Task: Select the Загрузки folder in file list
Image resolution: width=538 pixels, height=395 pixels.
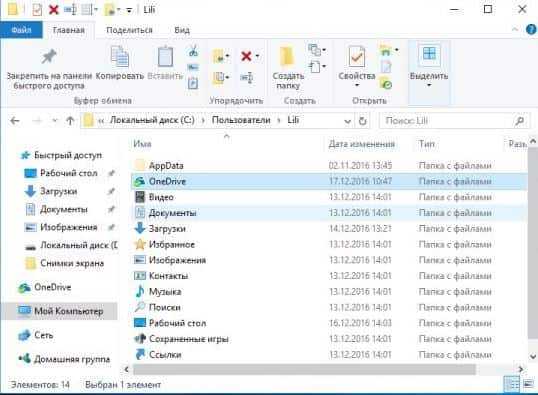Action: 329,229
